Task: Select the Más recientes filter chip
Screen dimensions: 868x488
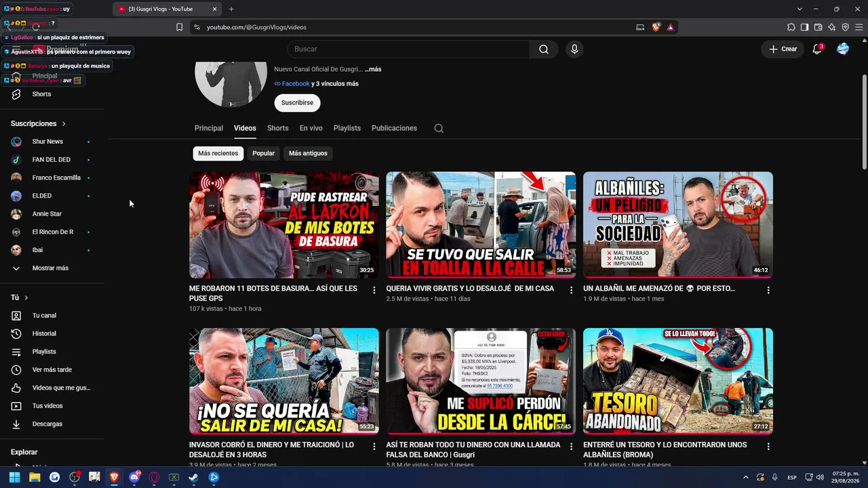Action: pos(218,153)
